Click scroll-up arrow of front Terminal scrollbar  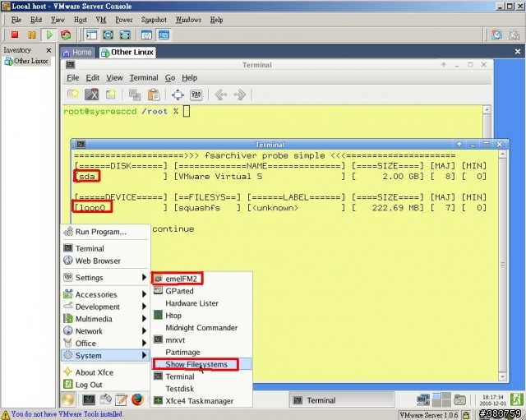(502, 154)
